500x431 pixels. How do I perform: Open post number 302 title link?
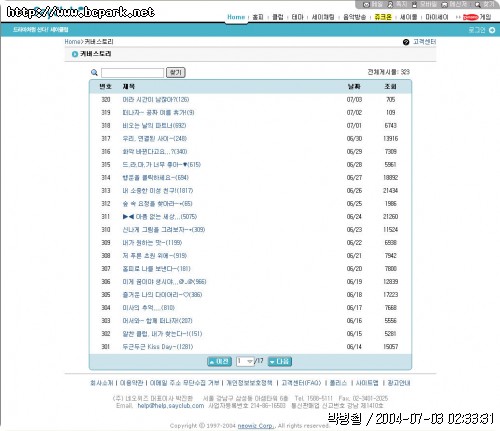162,334
